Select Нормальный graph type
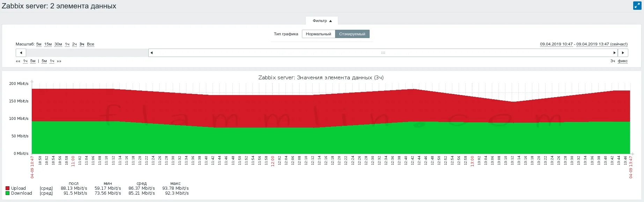This screenshot has width=644, height=202. 318,34
